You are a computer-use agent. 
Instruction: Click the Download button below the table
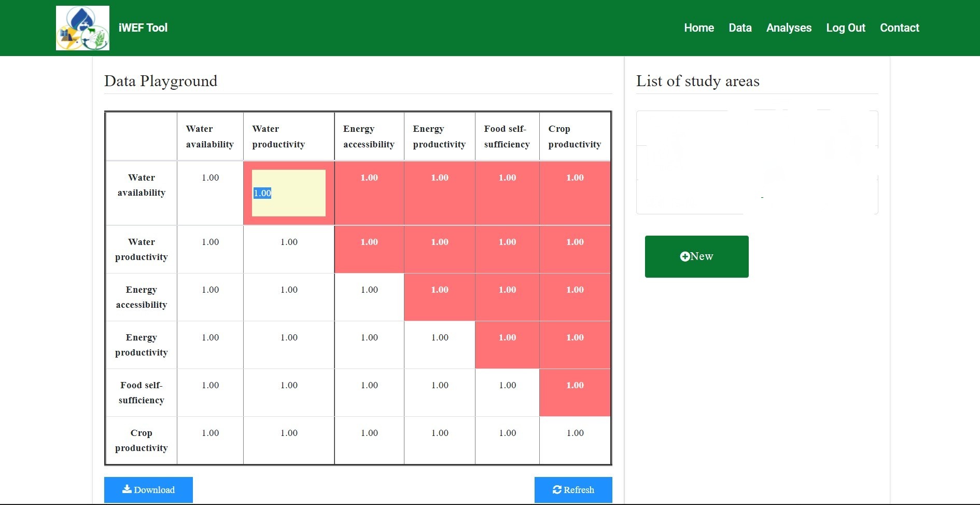pyautogui.click(x=148, y=489)
